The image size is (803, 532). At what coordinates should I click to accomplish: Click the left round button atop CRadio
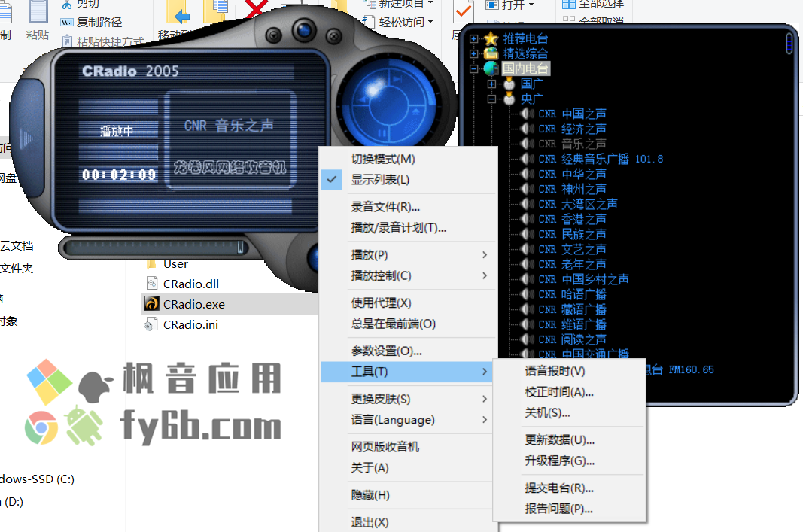(274, 35)
